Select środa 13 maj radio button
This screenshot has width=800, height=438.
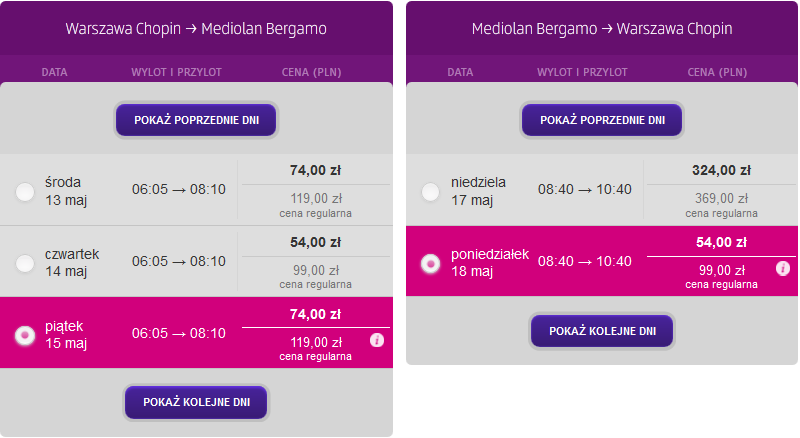point(25,191)
